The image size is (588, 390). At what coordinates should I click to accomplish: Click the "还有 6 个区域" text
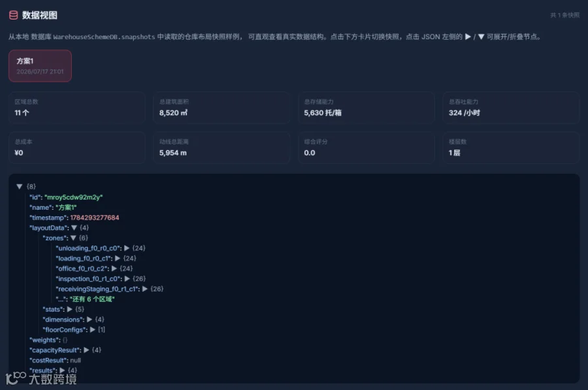point(92,299)
